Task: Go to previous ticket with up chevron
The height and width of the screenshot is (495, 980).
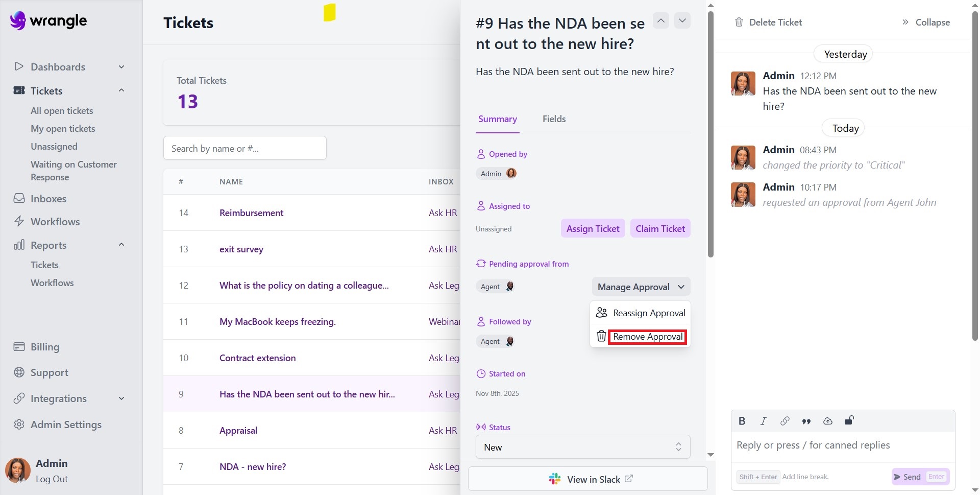Action: (660, 21)
